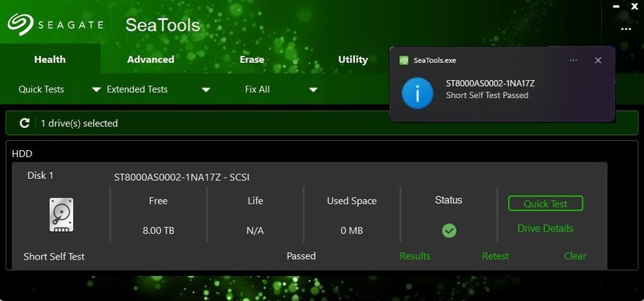Click the Status column header
Viewport: 644px width, 301px height.
click(x=449, y=200)
